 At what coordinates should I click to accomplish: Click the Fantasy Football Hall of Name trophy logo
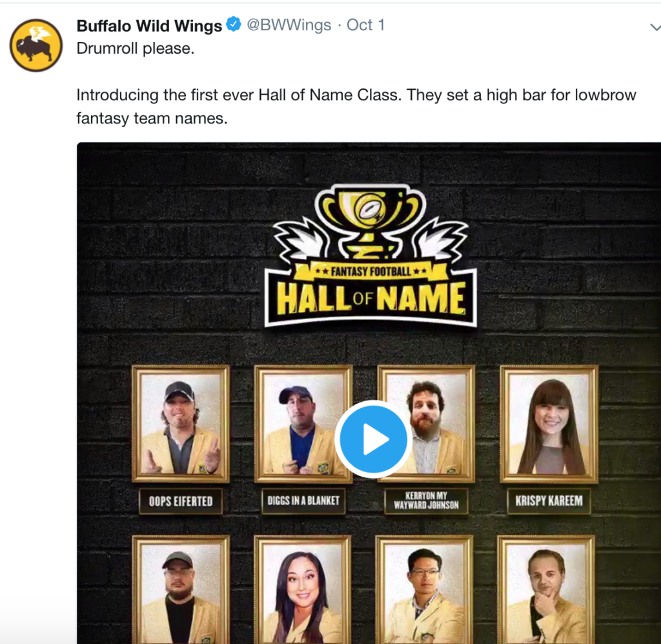(x=371, y=256)
